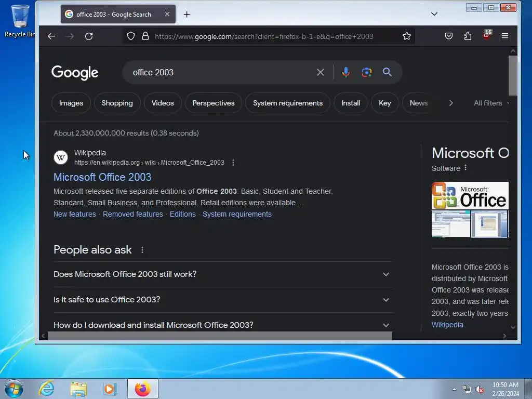Open the Removed features sitelink

point(132,214)
